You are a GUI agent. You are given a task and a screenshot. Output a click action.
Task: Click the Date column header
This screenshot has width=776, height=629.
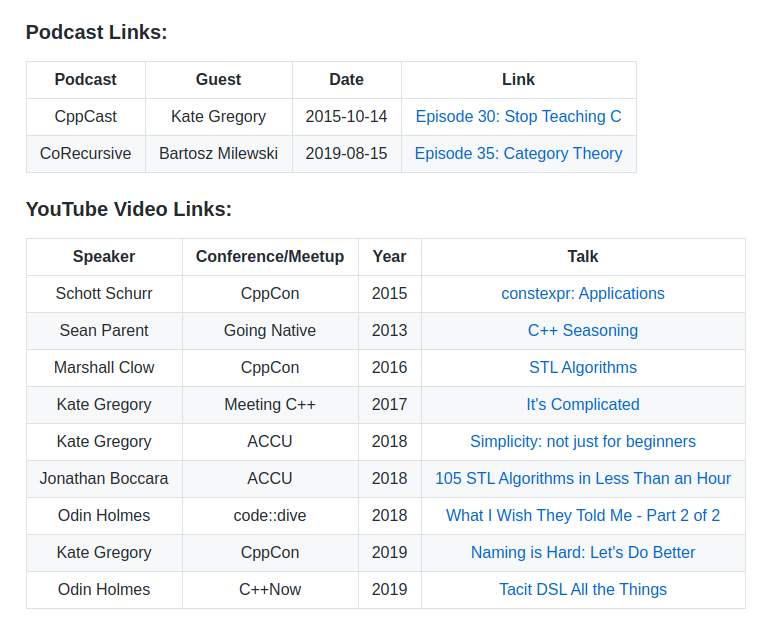[x=346, y=80]
